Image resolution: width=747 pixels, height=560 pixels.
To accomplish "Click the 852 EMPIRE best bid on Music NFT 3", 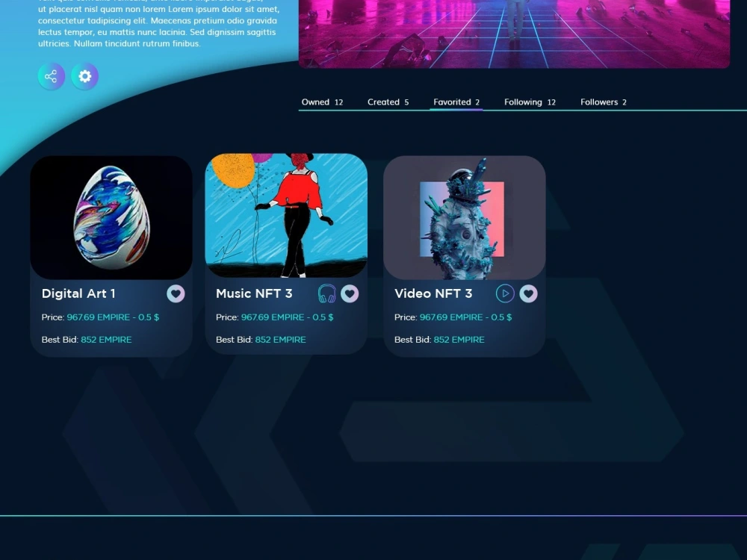I will coord(281,340).
